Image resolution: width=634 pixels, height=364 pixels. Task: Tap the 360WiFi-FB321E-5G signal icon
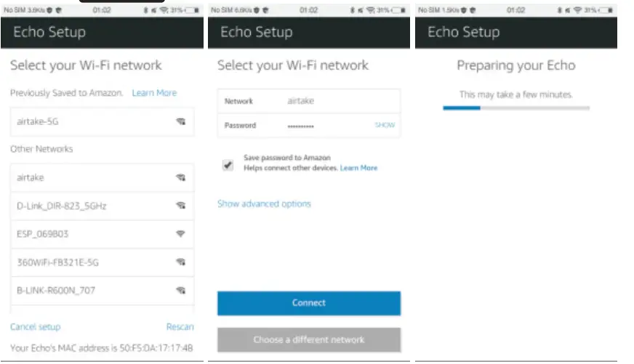[x=180, y=262]
